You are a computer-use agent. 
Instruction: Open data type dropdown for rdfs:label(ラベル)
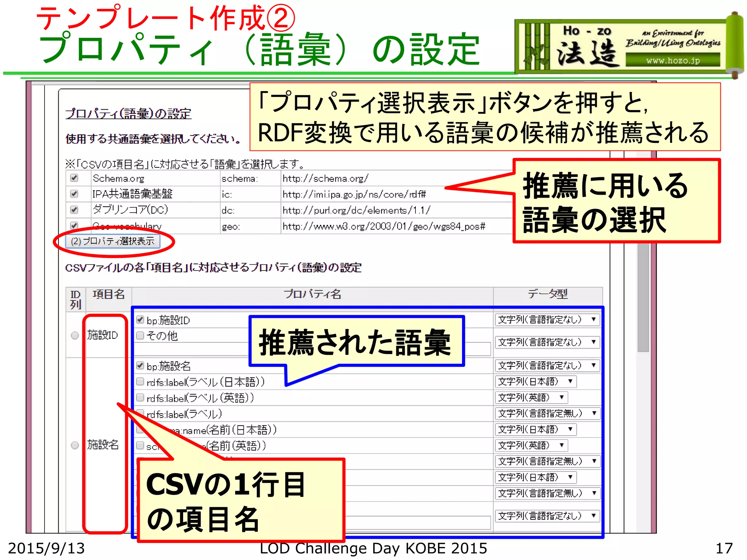pos(547,413)
